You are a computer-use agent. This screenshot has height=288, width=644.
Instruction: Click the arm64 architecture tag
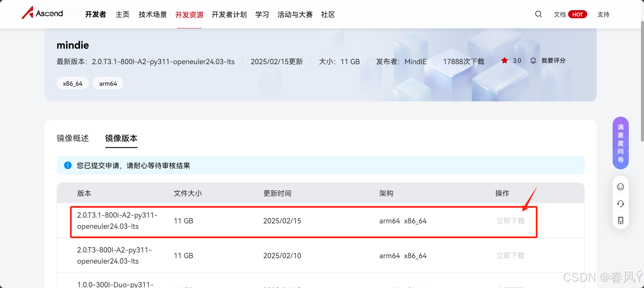click(x=108, y=83)
